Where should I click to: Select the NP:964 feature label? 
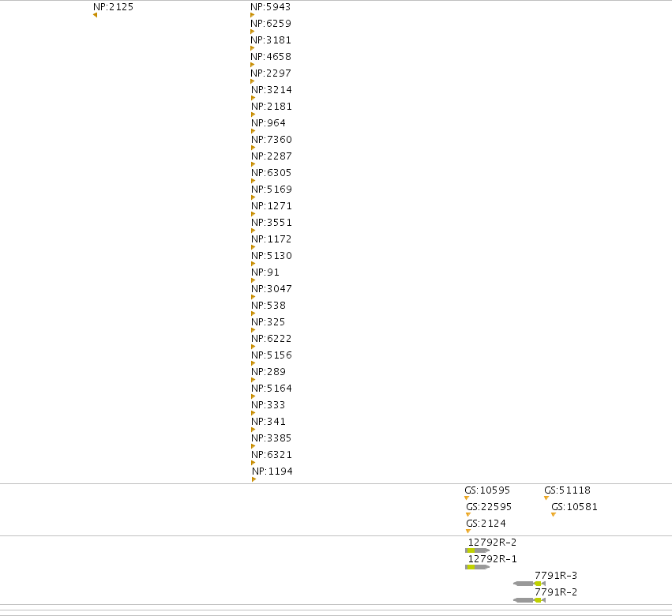coord(268,123)
